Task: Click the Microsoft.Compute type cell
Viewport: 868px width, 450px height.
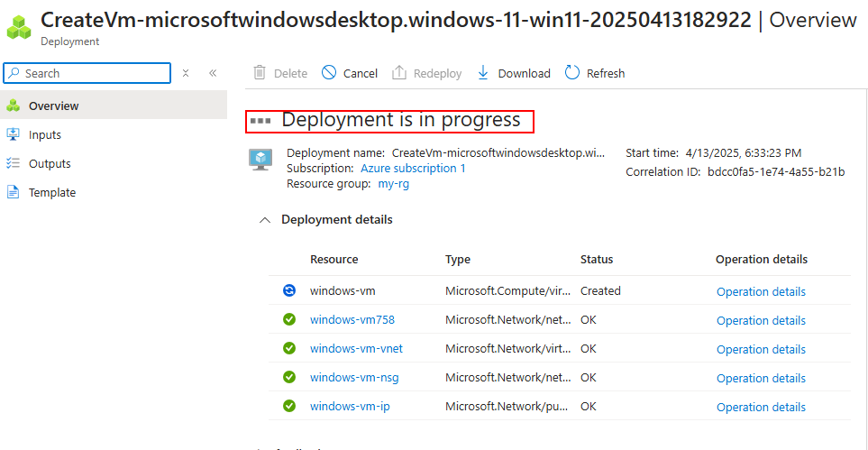Action: 508,290
